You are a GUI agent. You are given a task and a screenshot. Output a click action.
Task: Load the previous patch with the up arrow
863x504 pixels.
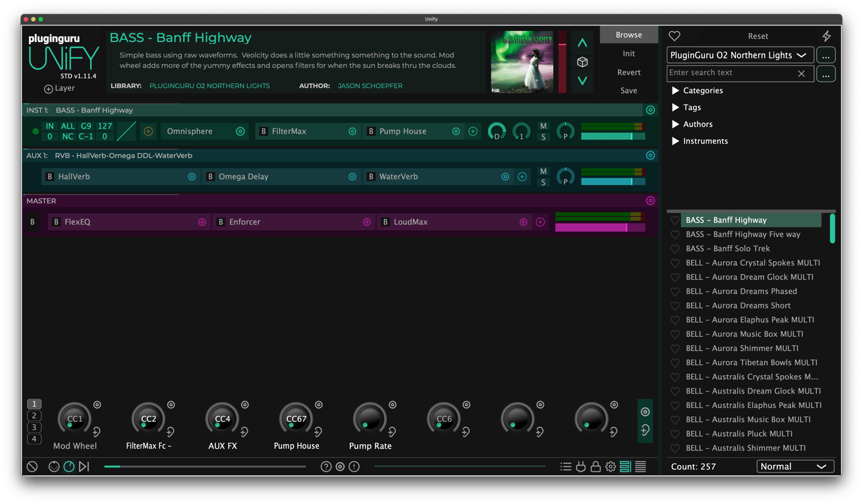(x=582, y=43)
